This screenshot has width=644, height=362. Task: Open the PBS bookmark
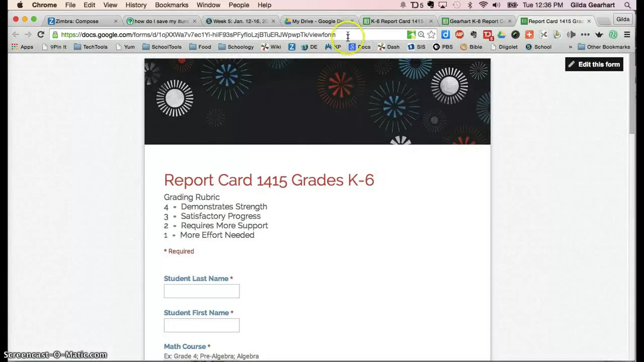point(443,47)
